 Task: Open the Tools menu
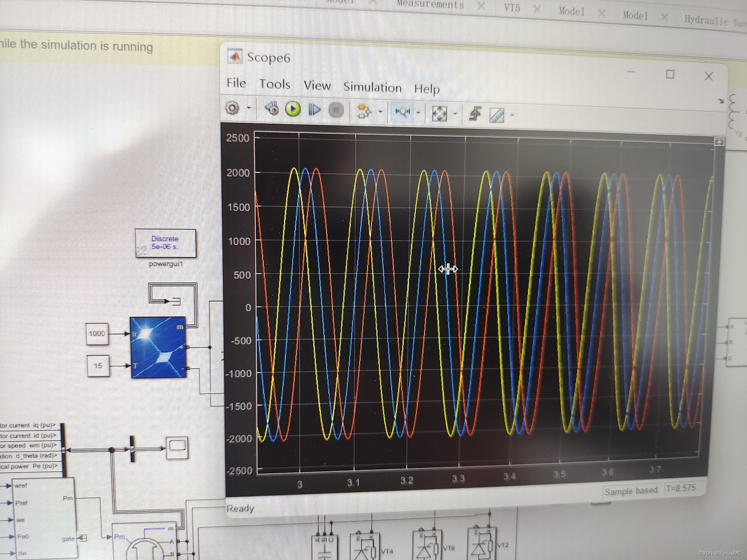pos(275,84)
